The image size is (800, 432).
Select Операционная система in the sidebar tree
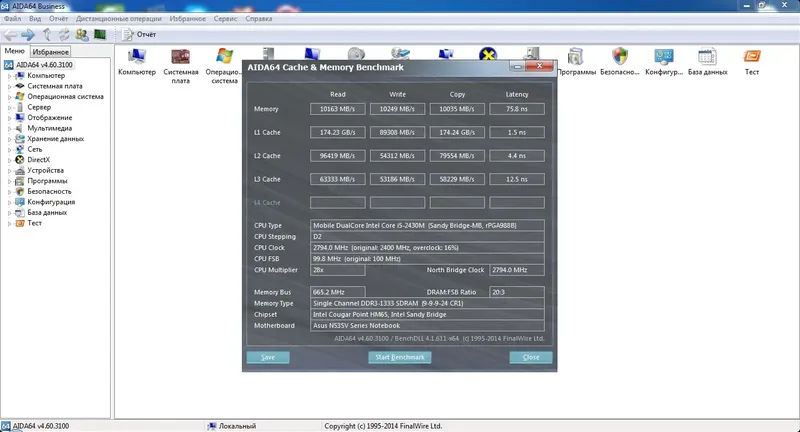65,96
